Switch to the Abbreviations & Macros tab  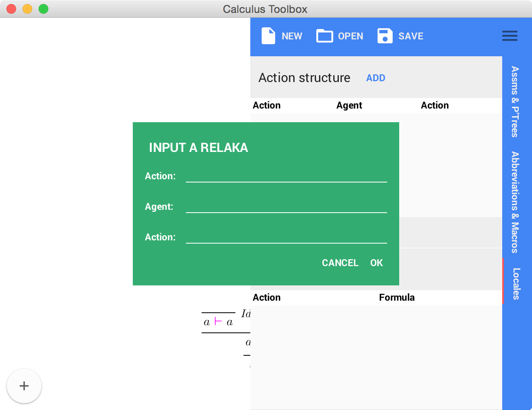[515, 202]
